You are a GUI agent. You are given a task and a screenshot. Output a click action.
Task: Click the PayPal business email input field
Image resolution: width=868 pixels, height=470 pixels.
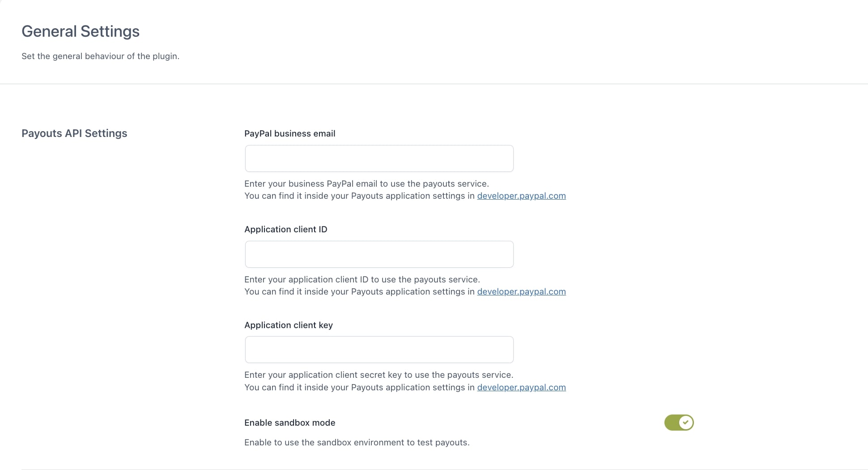(379, 158)
